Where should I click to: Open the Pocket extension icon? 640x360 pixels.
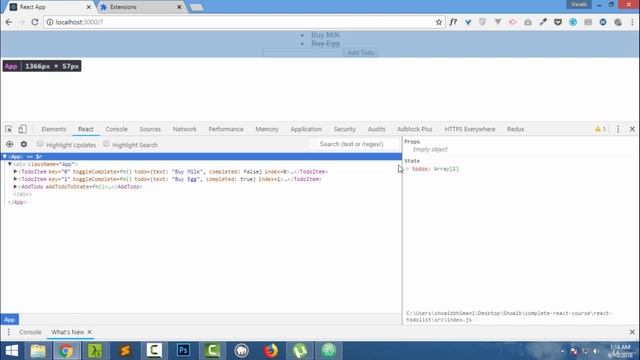point(558,22)
